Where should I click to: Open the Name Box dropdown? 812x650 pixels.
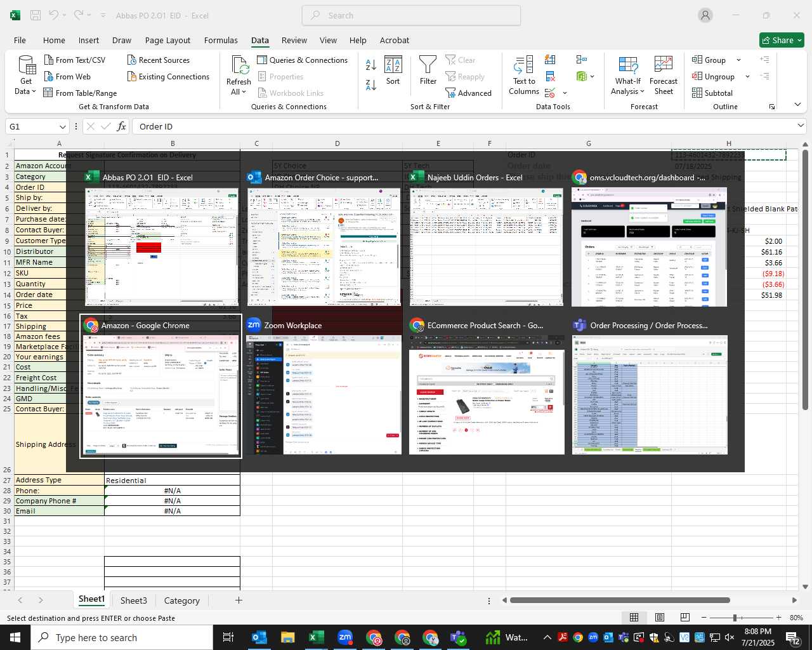(62, 126)
